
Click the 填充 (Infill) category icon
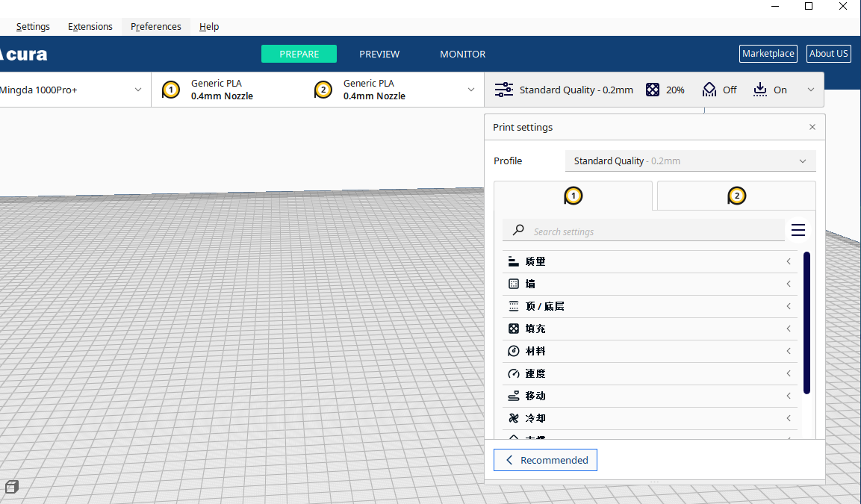click(512, 329)
